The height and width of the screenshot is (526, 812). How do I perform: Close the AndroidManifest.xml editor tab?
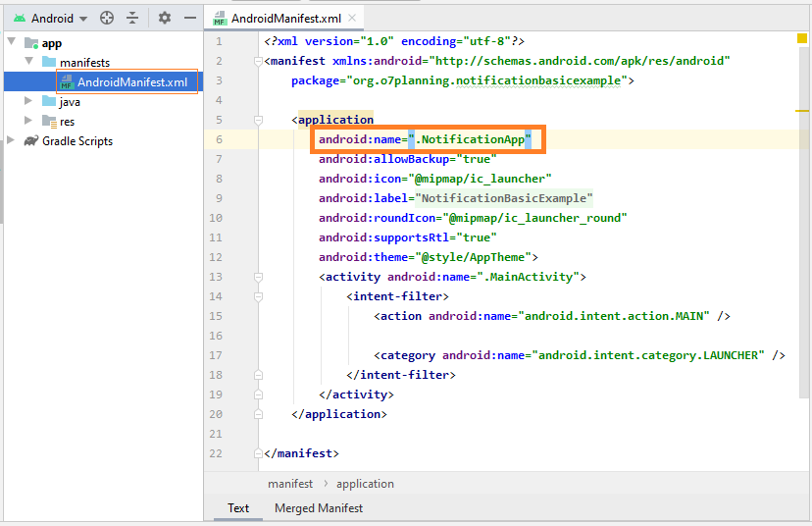pyautogui.click(x=352, y=18)
